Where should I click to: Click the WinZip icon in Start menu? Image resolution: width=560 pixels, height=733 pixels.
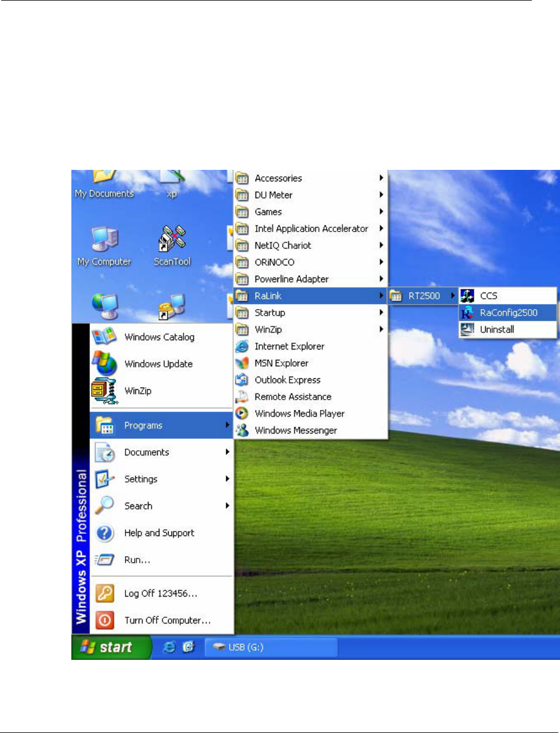(104, 390)
